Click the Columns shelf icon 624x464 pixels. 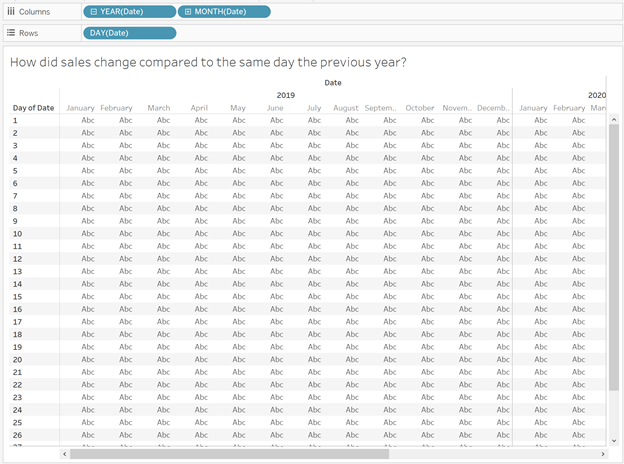(x=11, y=12)
